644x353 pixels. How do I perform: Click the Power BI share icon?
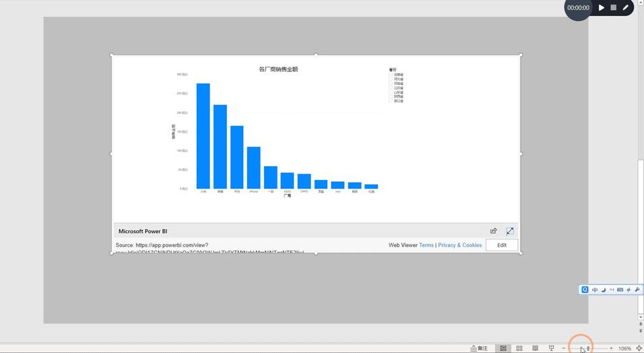(493, 231)
